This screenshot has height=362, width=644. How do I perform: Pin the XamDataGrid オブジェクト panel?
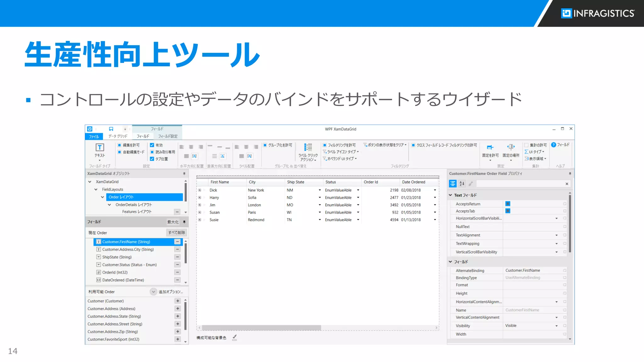[x=184, y=174]
